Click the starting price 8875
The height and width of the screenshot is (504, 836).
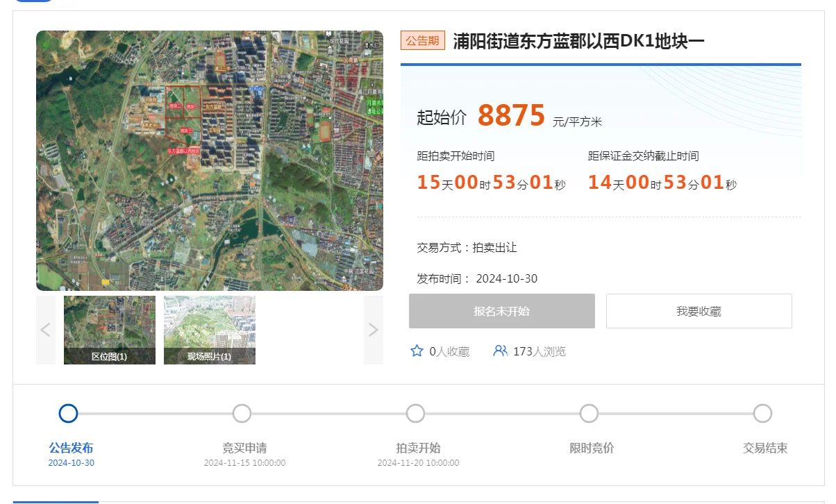511,115
